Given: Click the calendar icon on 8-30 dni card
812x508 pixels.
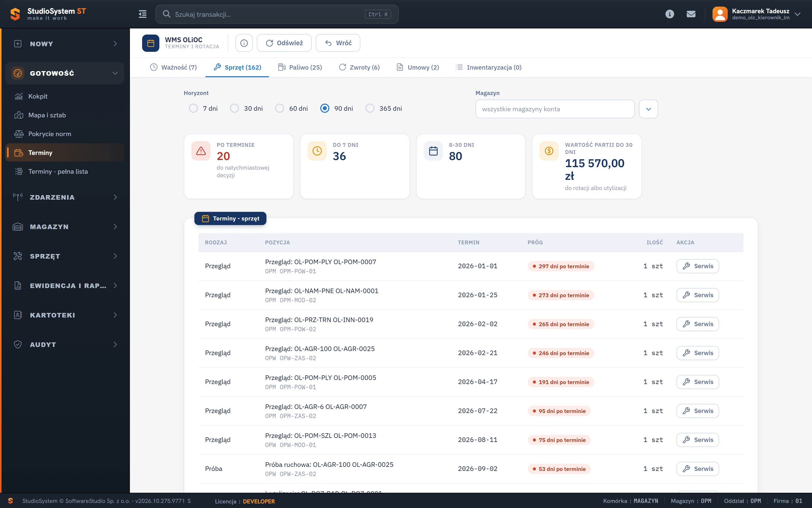Looking at the screenshot, I should pos(433,151).
